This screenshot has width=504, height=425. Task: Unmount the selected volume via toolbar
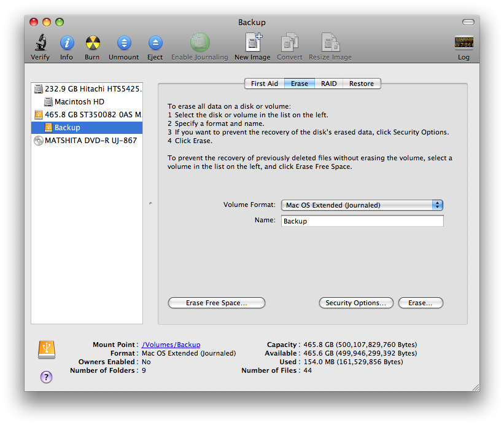[124, 43]
